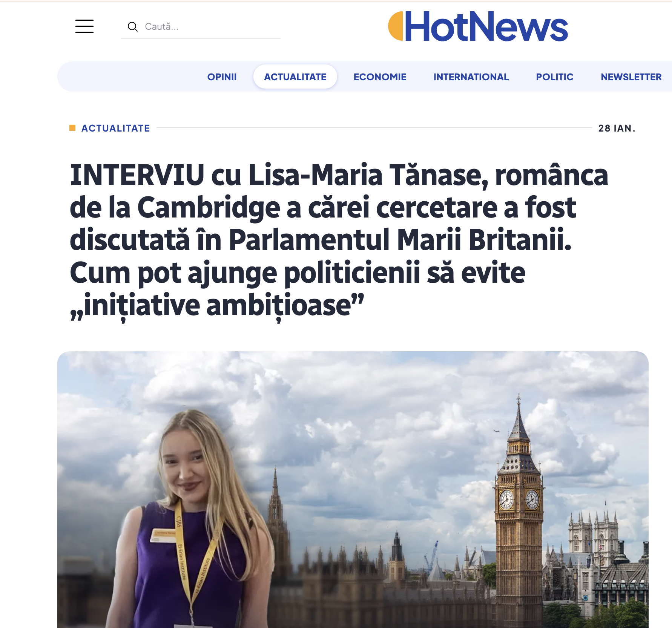Navigate to the Politic section

pos(555,77)
